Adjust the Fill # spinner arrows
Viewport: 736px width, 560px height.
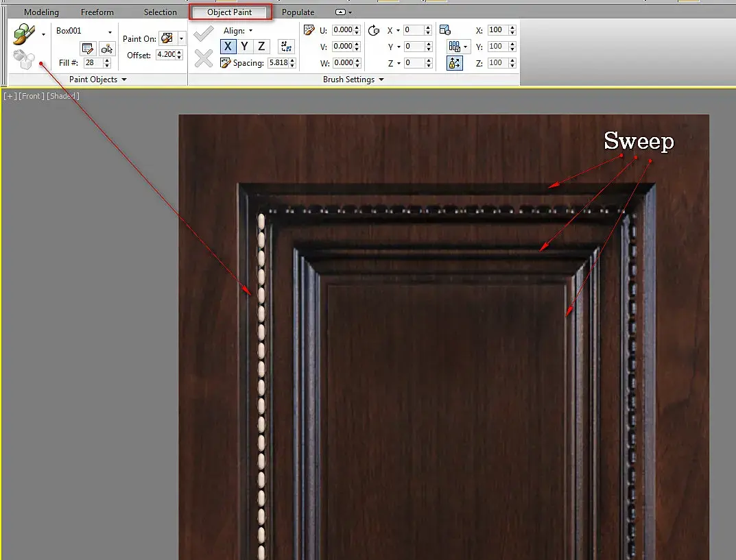107,63
